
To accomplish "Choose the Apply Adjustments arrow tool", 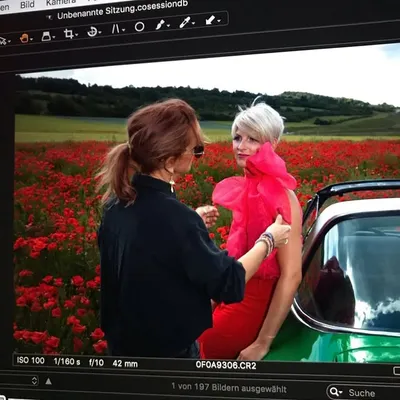I will pyautogui.click(x=210, y=20).
